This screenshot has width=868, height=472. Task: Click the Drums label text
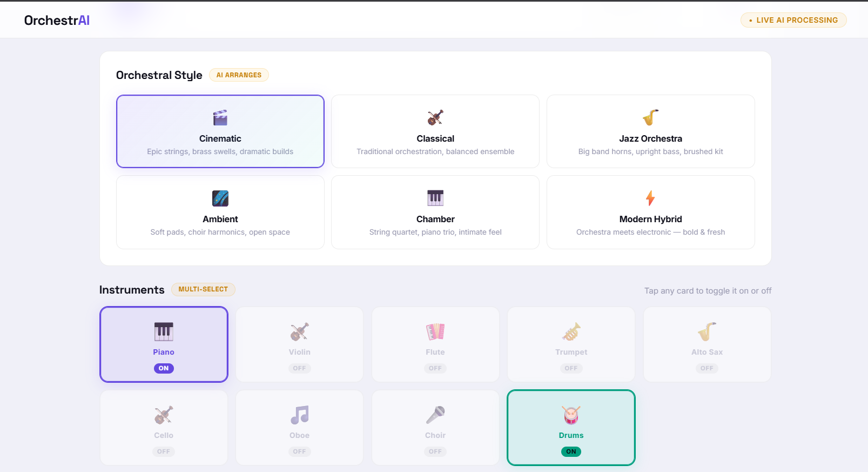point(571,435)
